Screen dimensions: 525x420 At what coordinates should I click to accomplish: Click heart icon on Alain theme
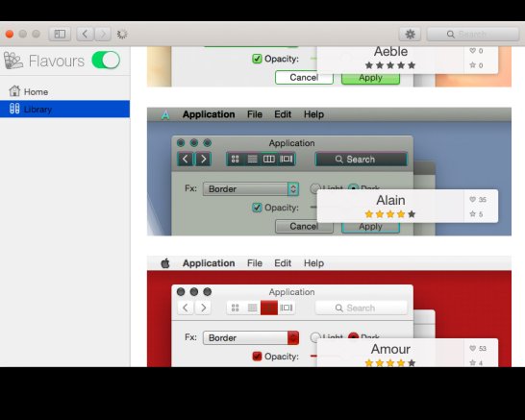[x=472, y=200]
